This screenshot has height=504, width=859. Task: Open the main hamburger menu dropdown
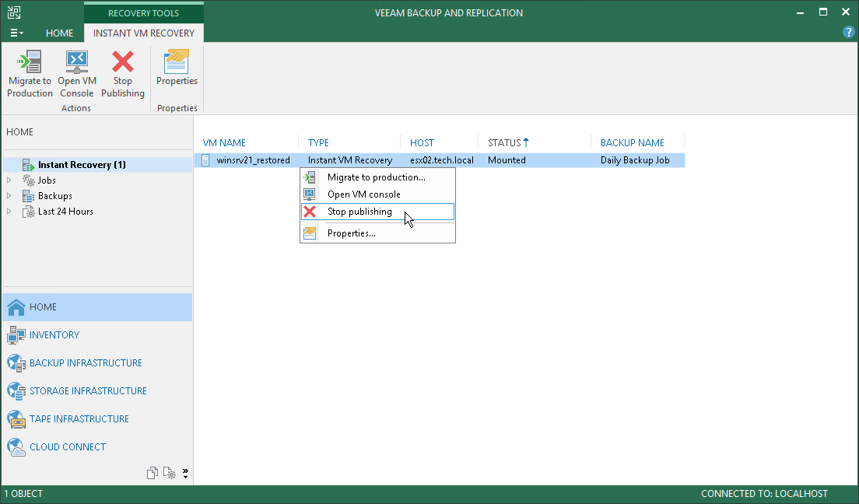point(17,33)
